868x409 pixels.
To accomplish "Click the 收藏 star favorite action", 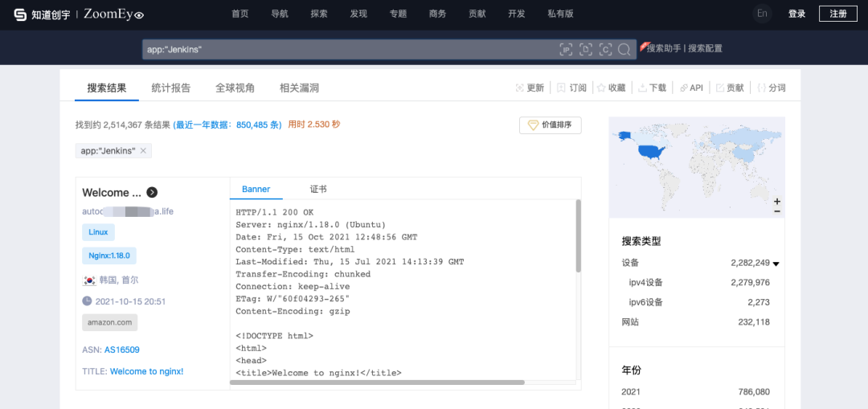I will tap(611, 88).
